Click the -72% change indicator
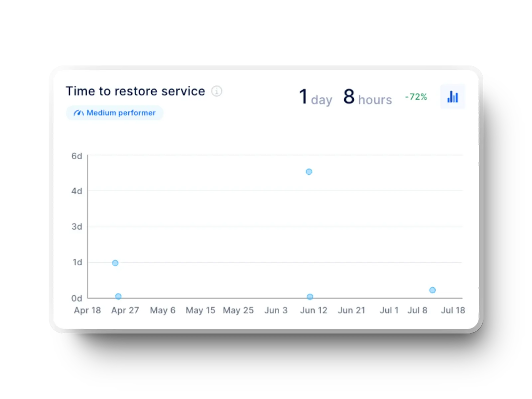The width and height of the screenshot is (532, 399). pos(415,97)
